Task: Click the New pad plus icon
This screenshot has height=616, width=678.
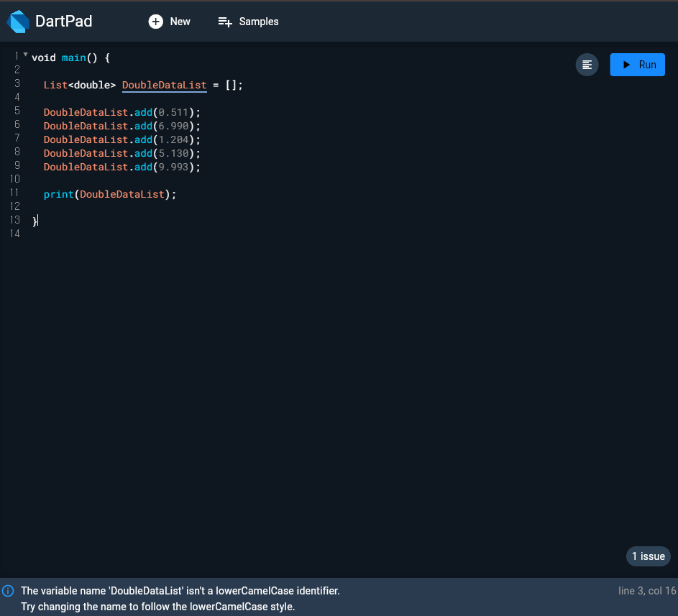Action: 156,22
